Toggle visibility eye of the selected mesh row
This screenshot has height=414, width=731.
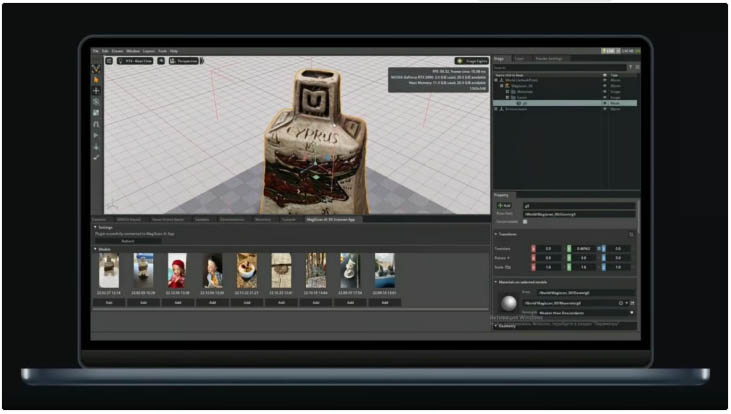(605, 103)
